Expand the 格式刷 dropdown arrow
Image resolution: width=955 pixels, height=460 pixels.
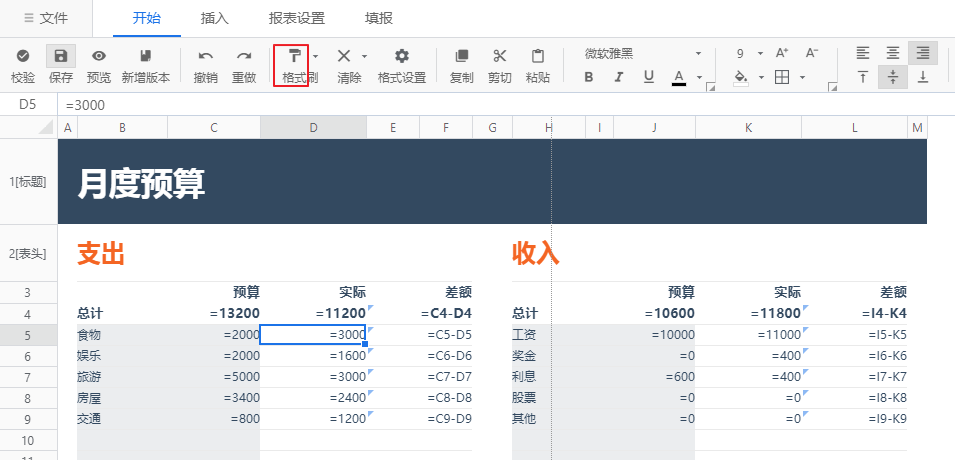click(x=315, y=56)
